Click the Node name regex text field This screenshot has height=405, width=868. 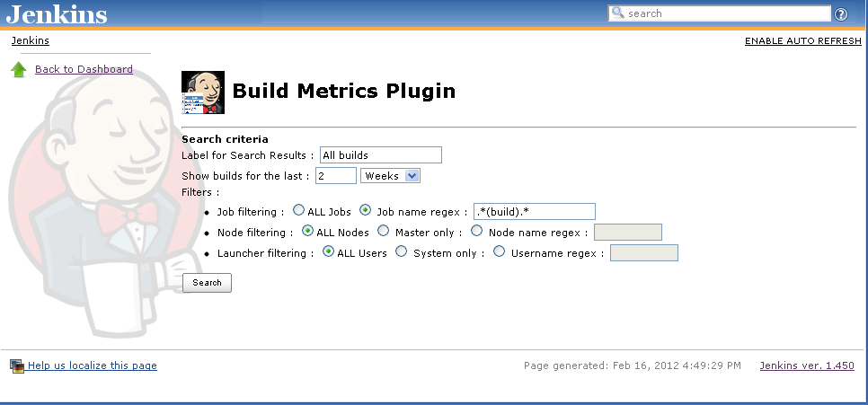pos(628,233)
